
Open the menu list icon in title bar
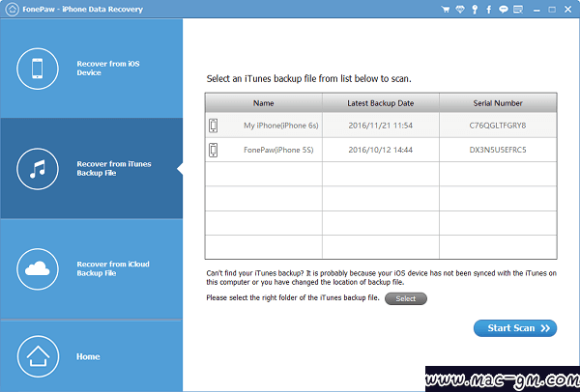pos(518,10)
